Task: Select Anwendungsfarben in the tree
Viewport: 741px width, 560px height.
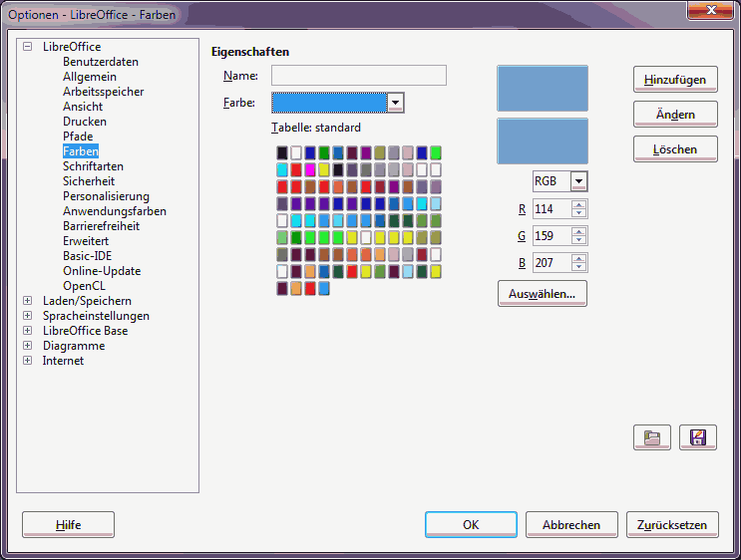Action: (x=115, y=211)
